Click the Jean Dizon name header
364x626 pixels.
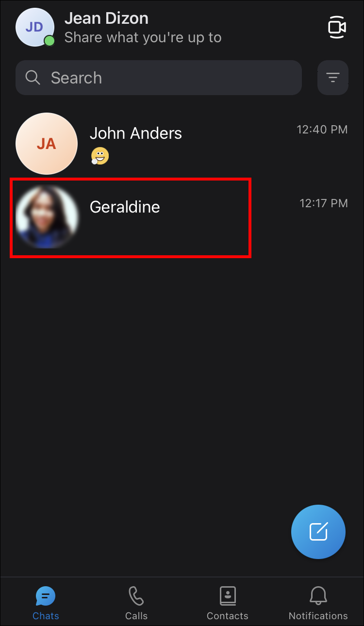point(106,18)
